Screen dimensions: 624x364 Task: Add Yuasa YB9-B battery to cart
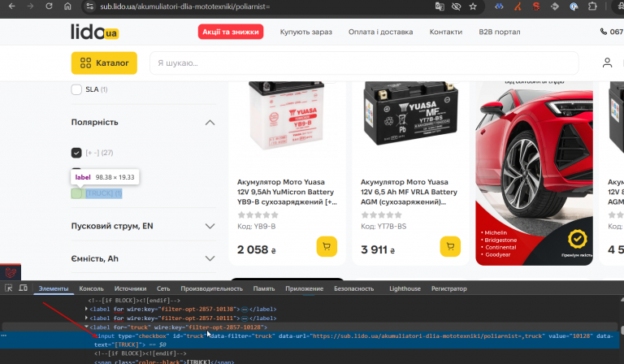pos(327,247)
